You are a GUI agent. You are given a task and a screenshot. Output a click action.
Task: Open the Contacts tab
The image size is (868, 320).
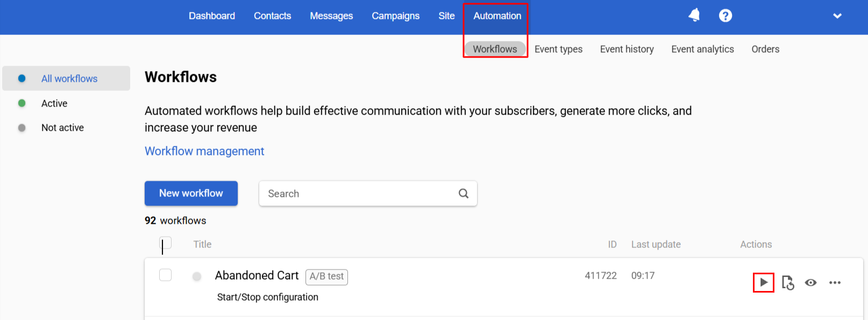(x=273, y=16)
